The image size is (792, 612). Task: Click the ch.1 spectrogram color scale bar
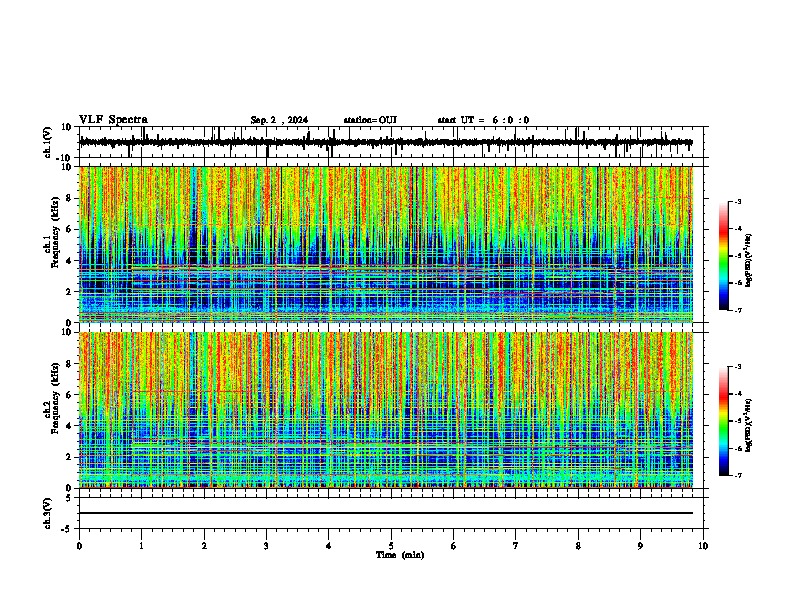click(x=723, y=256)
